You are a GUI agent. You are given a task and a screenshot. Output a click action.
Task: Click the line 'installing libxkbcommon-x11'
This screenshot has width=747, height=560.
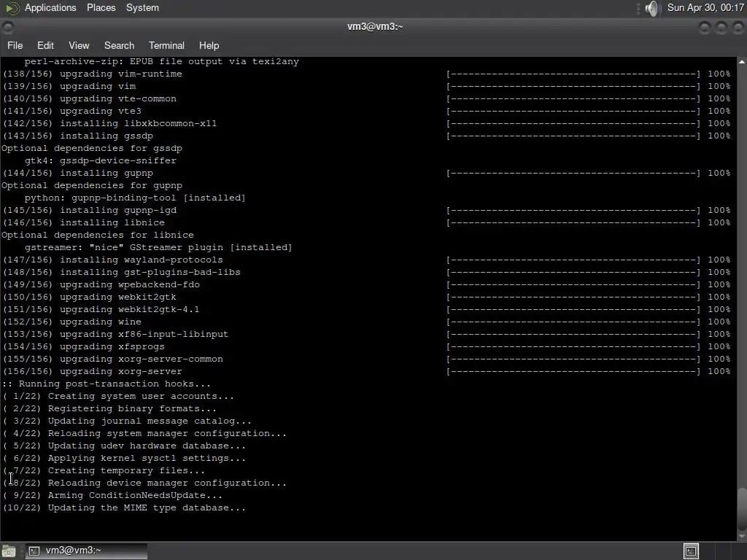(109, 123)
